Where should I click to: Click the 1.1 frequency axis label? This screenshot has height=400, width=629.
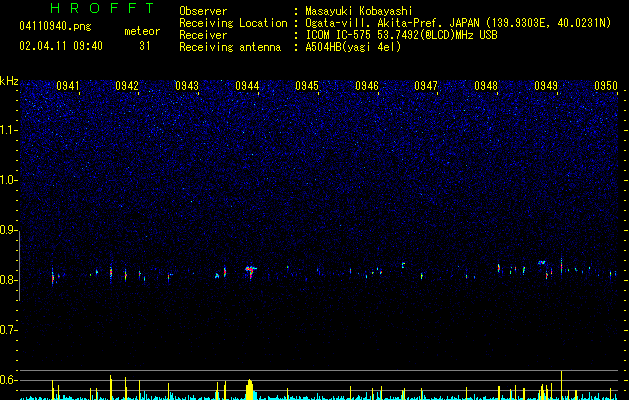pos(9,130)
